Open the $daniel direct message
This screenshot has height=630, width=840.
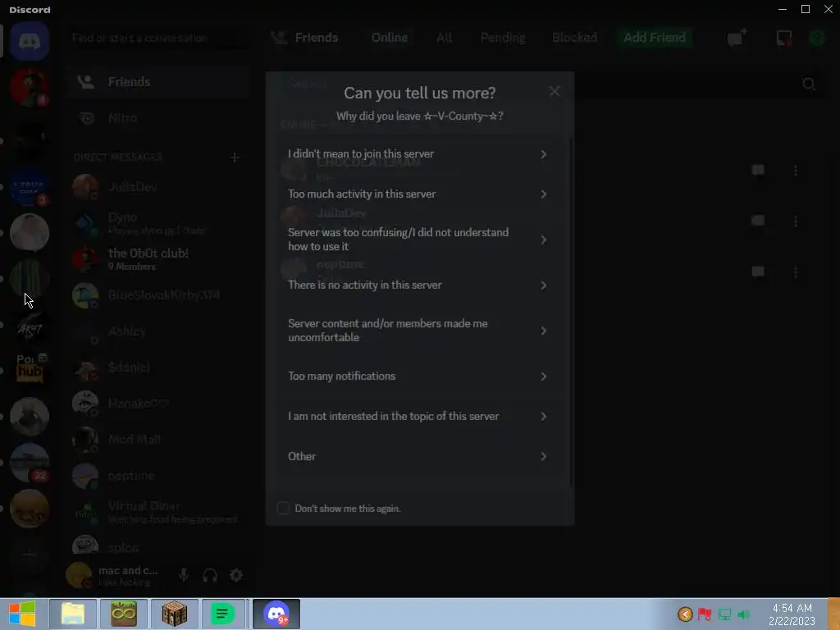158,367
